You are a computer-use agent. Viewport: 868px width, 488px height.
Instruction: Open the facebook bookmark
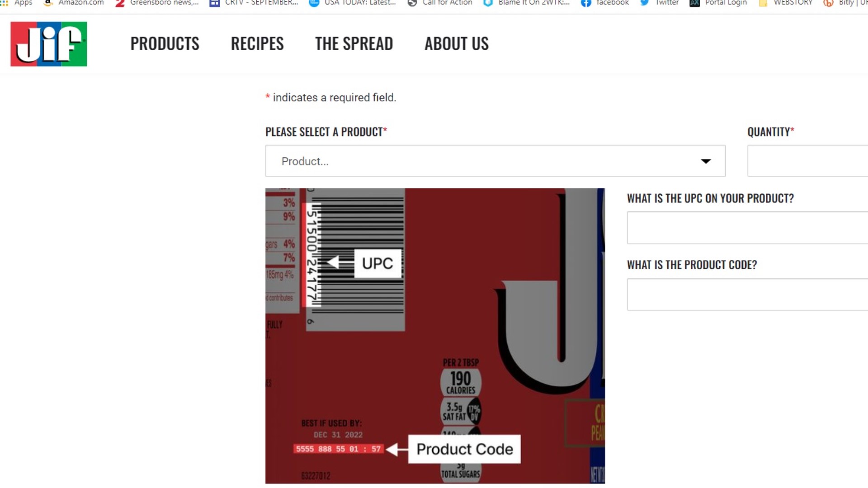tap(604, 3)
